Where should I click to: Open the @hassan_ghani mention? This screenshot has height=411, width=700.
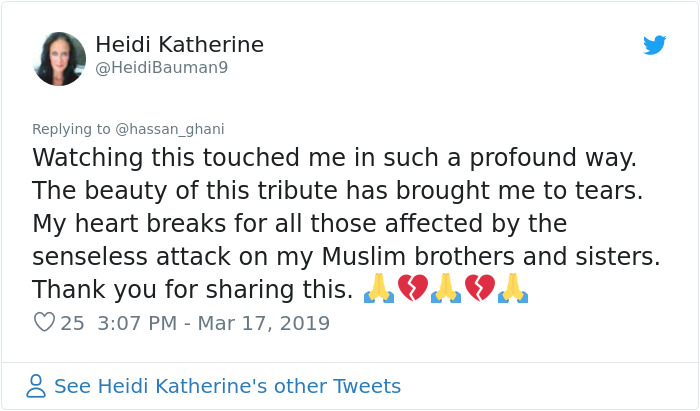[170, 129]
